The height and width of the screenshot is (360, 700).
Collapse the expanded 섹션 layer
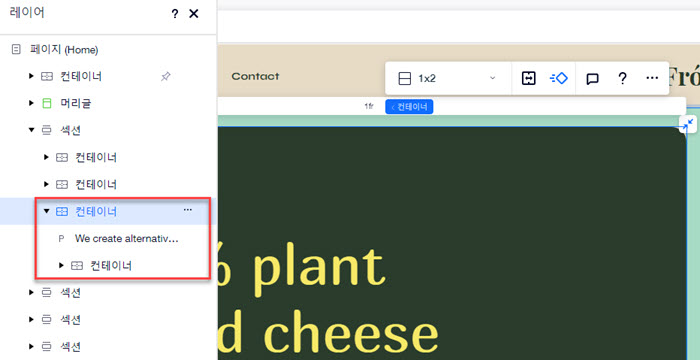click(31, 130)
